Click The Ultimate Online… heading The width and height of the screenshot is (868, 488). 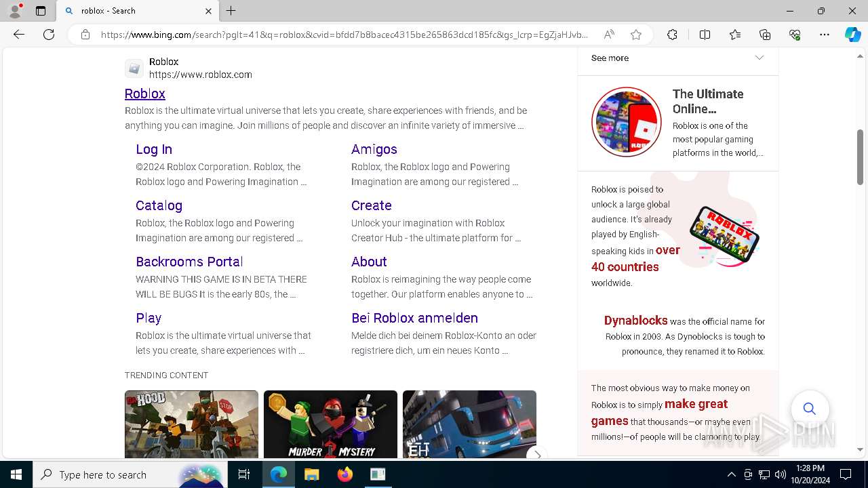[x=708, y=101]
